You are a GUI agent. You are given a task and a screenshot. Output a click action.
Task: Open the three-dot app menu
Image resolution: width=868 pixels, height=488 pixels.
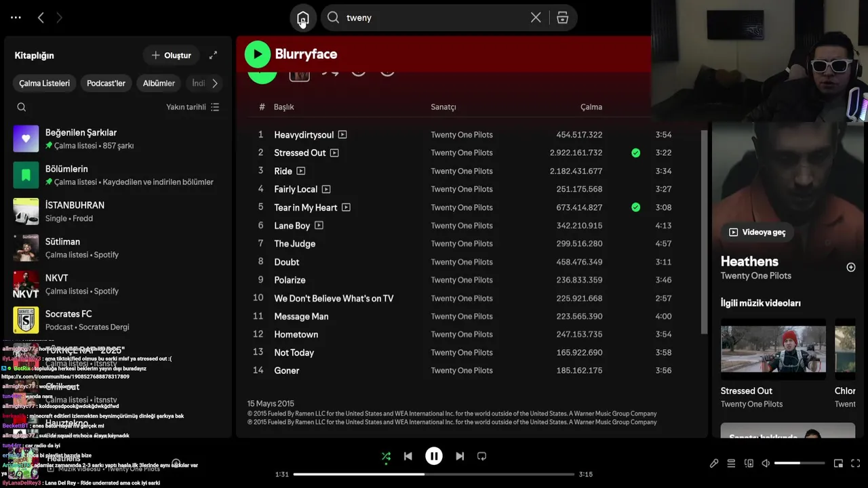pos(16,18)
